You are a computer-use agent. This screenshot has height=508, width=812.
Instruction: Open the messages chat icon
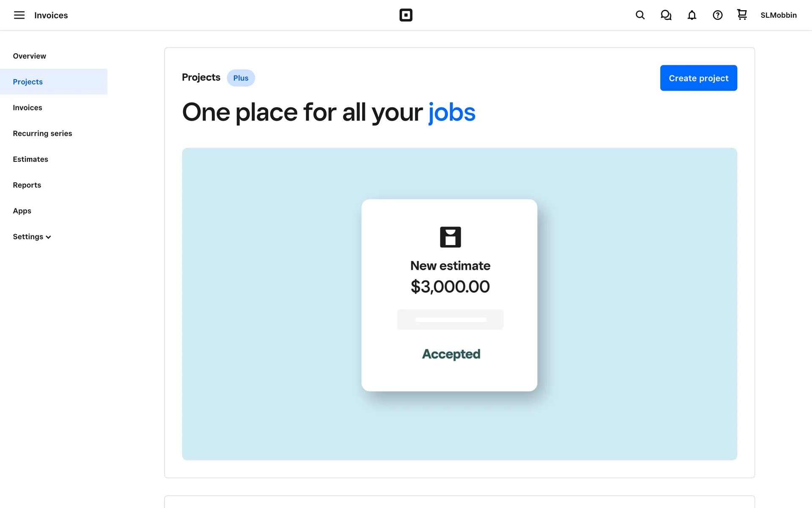[x=666, y=15]
